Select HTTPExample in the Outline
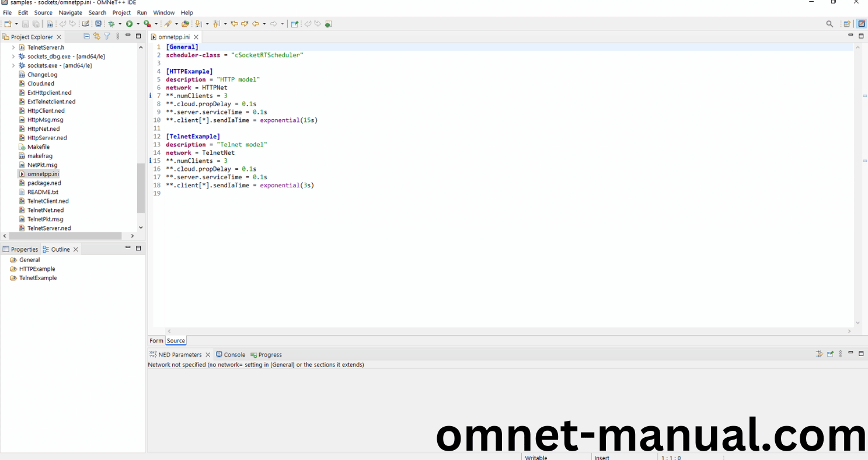 coord(37,269)
